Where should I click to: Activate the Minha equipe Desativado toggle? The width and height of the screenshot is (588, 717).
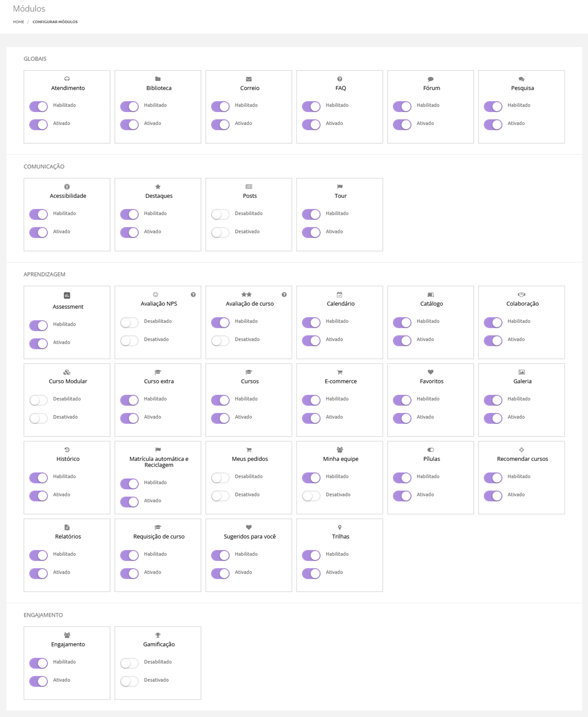[311, 496]
